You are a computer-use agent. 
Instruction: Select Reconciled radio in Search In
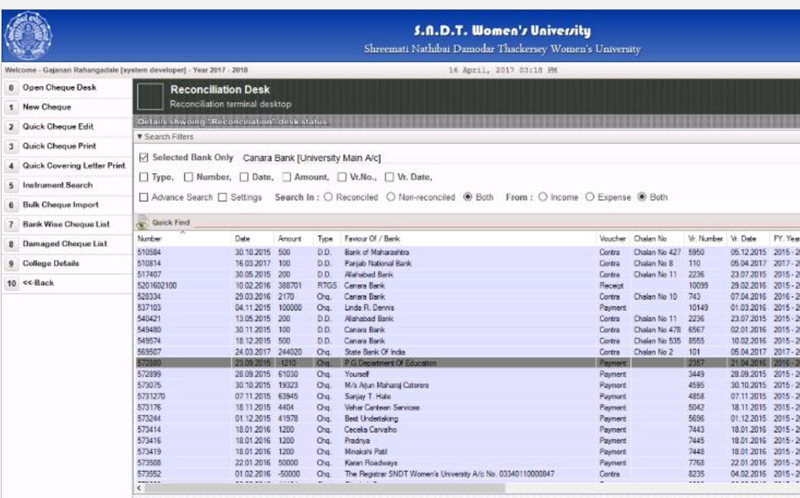click(328, 197)
